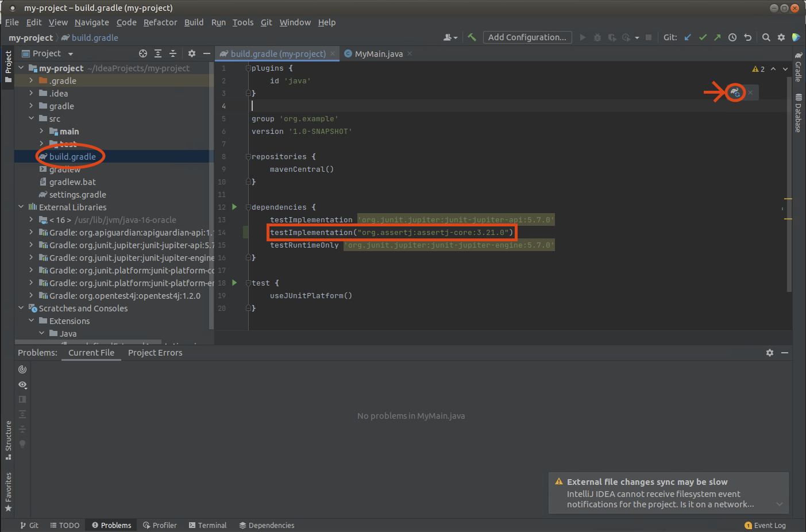
Task: Open Git history clock icon
Action: (x=732, y=37)
